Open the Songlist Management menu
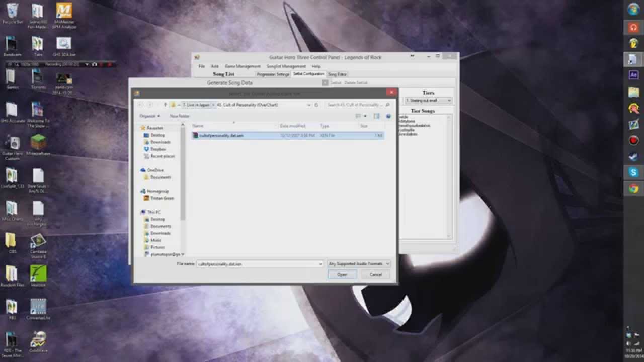Viewport: 644px width, 362px height. (286, 66)
